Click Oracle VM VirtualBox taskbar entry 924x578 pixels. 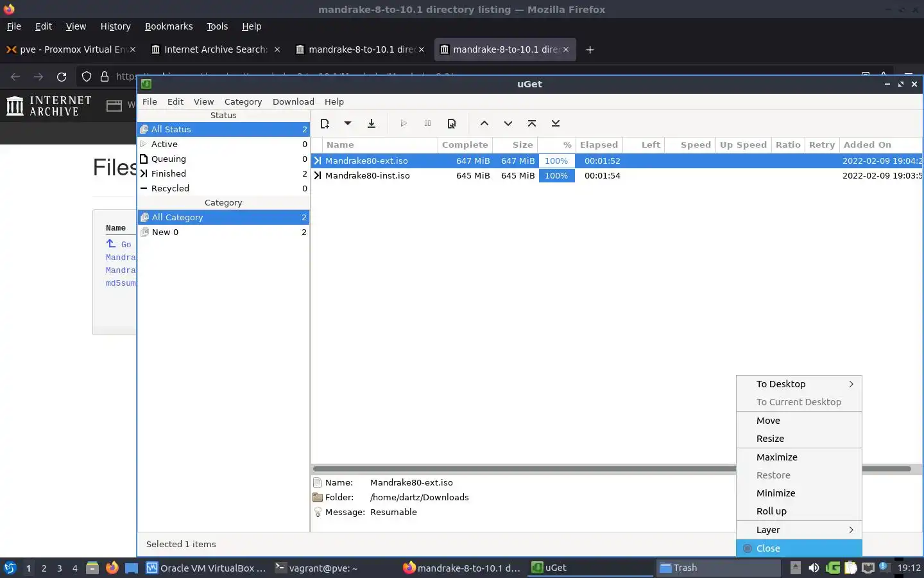tap(206, 568)
